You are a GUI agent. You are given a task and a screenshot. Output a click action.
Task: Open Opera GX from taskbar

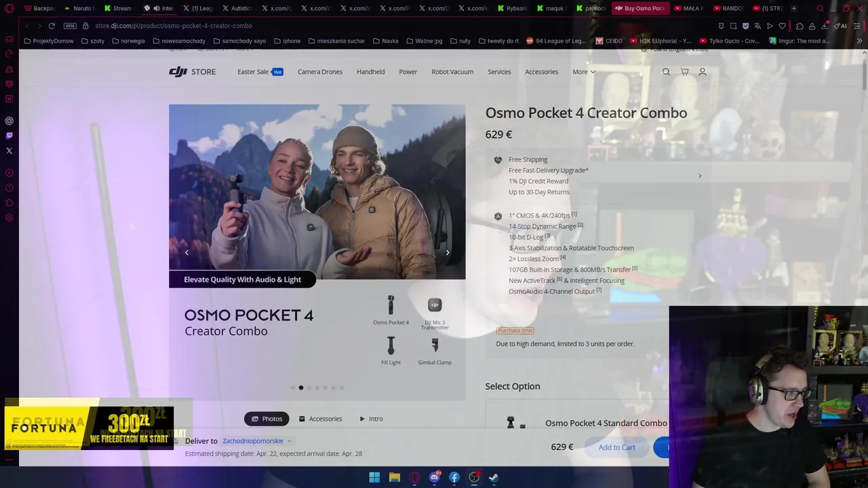(x=414, y=477)
